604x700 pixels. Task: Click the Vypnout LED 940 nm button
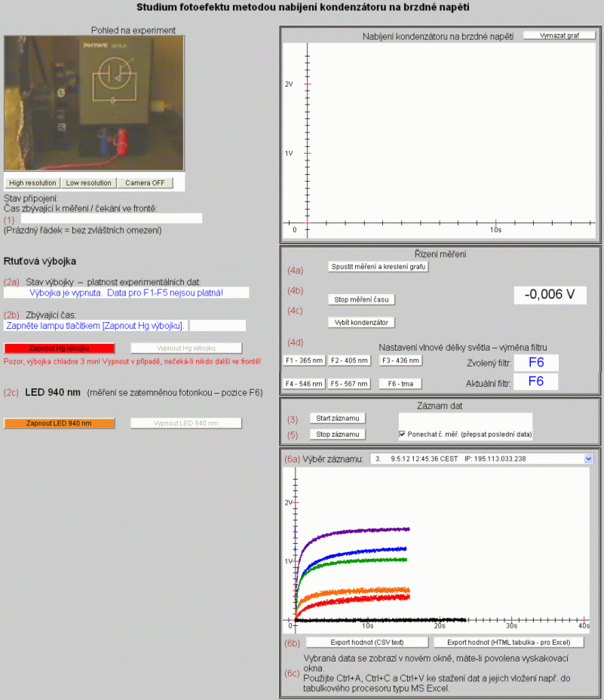pyautogui.click(x=186, y=423)
